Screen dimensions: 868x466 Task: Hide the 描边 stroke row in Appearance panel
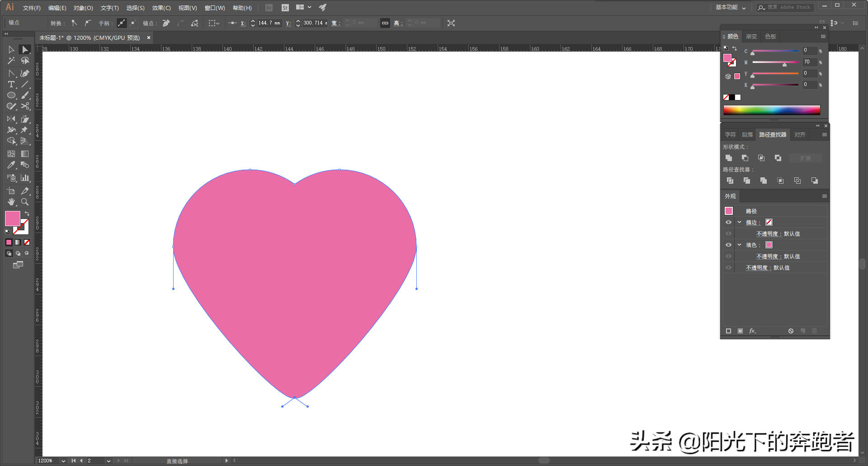(x=729, y=222)
